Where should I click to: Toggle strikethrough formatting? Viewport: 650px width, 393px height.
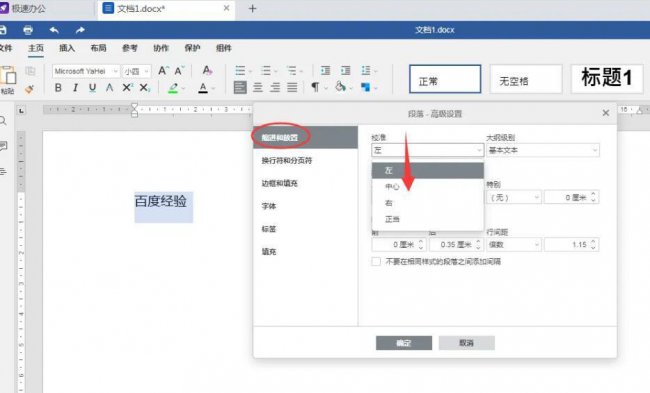pos(109,87)
